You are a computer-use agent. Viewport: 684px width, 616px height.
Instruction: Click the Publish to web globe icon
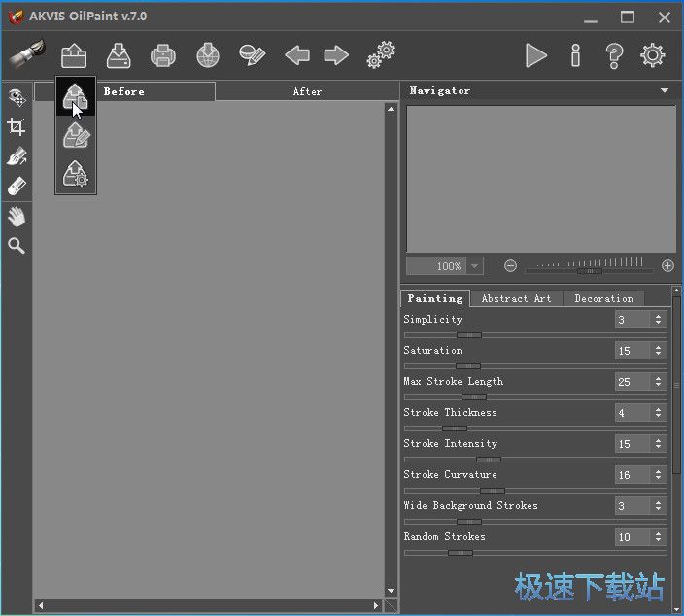tap(208, 55)
